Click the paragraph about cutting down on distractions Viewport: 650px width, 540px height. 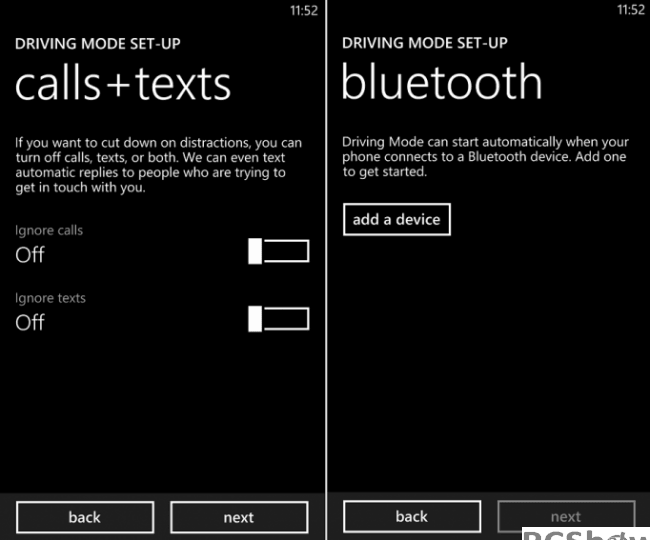pyautogui.click(x=158, y=165)
